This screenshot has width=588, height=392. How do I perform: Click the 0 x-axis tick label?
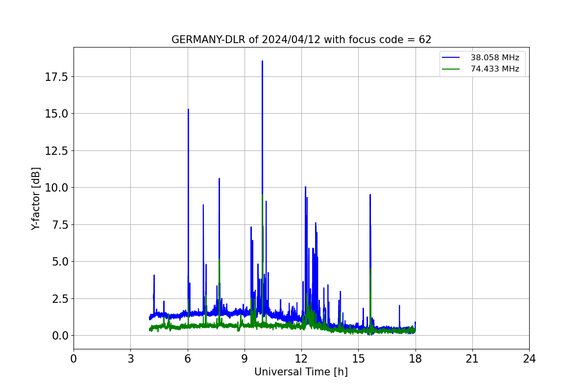point(73,359)
